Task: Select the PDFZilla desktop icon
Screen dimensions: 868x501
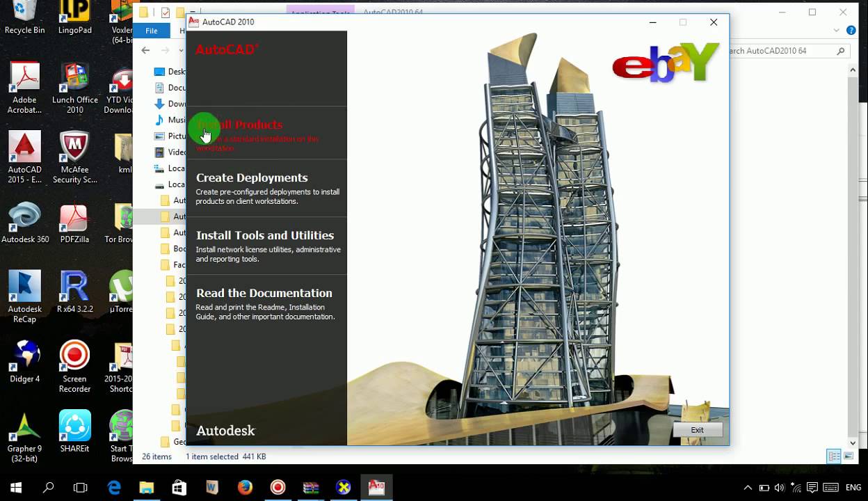Action: pyautogui.click(x=74, y=223)
